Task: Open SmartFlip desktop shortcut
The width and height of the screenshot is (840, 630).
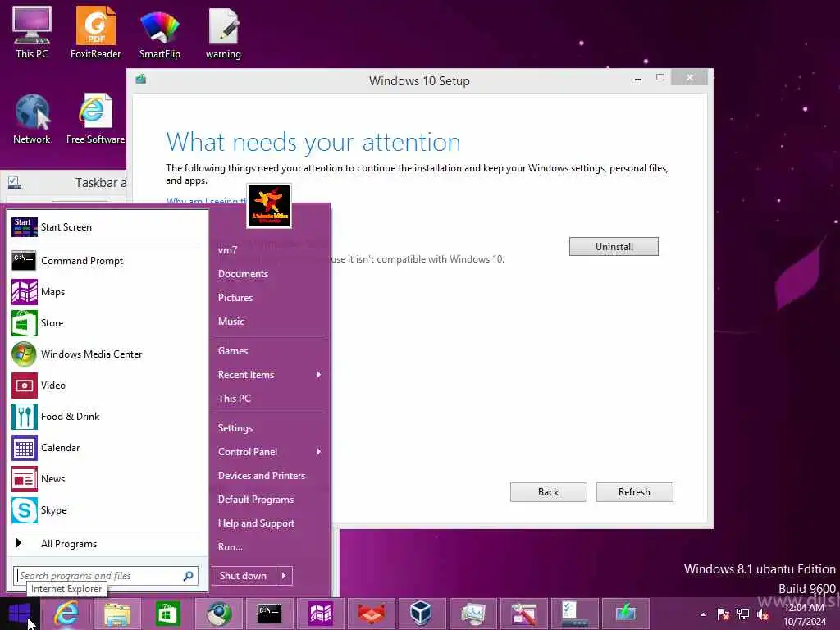Action: 160,32
